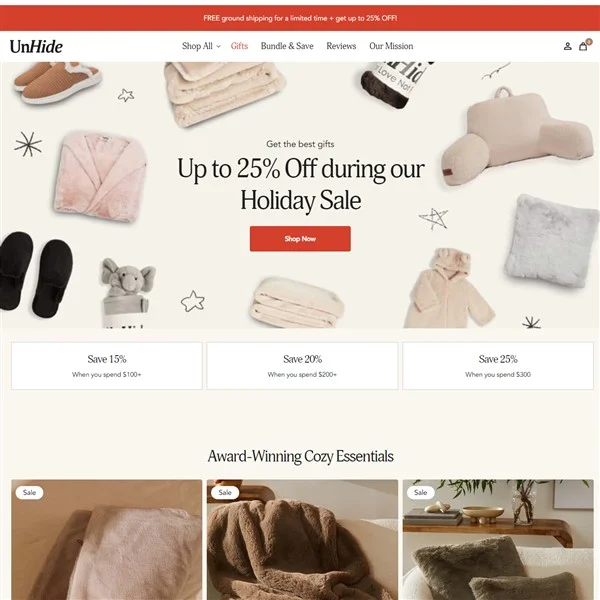Click the black slippers hero image

(x=35, y=274)
